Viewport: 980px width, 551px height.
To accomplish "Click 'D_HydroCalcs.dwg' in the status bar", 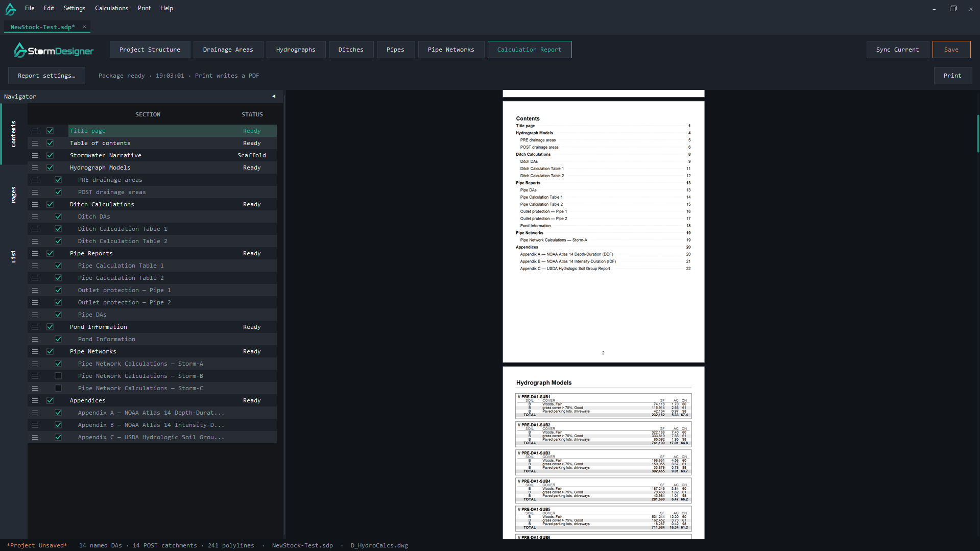I will click(x=379, y=545).
